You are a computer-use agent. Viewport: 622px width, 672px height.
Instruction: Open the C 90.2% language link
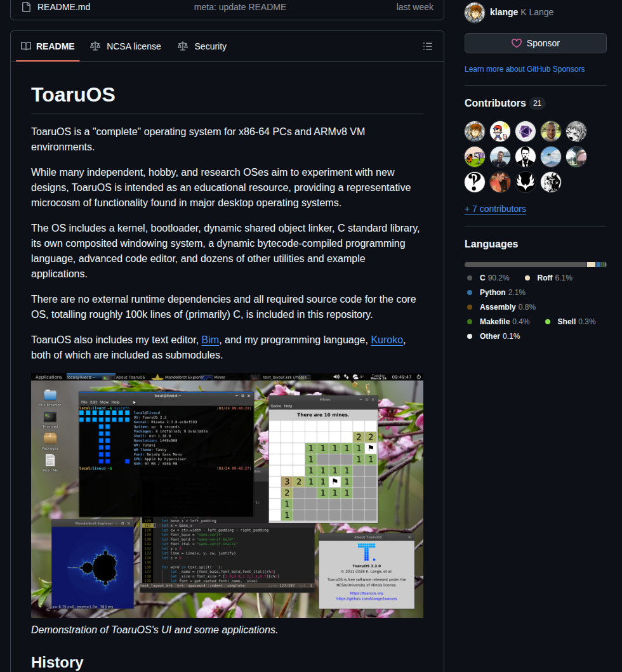coord(488,278)
